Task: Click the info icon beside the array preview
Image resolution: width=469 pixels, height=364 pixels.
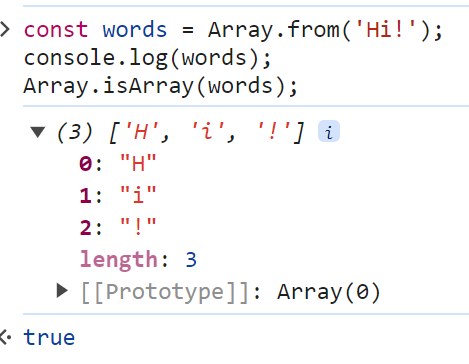Action: (329, 131)
